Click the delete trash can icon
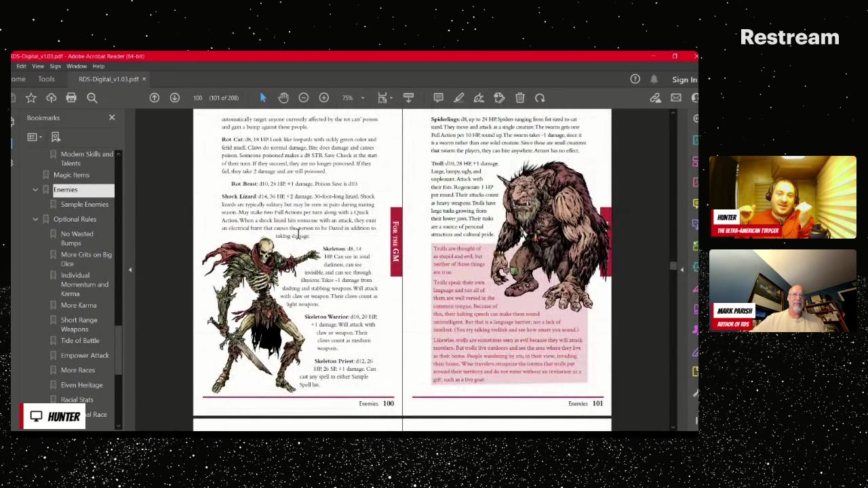868x488 pixels. (520, 98)
